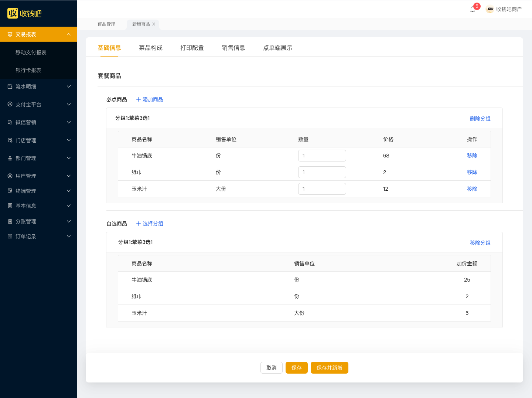The height and width of the screenshot is (398, 532).
Task: Focus the quantity field for 牛油锅底
Action: point(322,156)
